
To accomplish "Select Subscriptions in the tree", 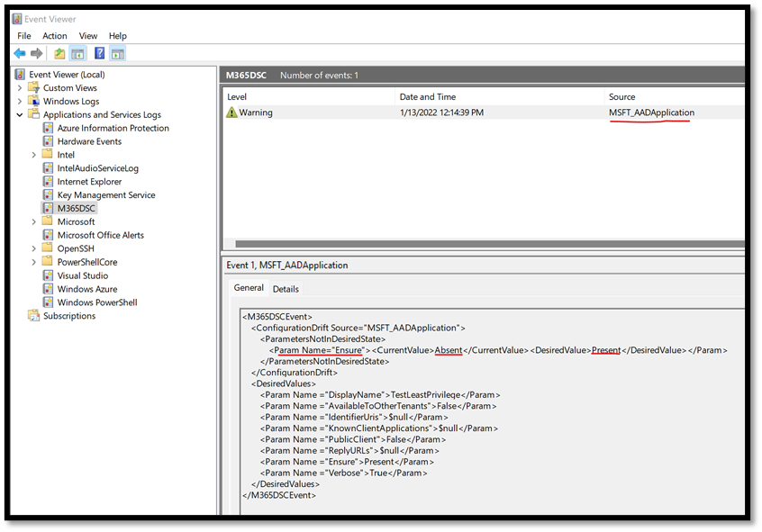I will (69, 316).
